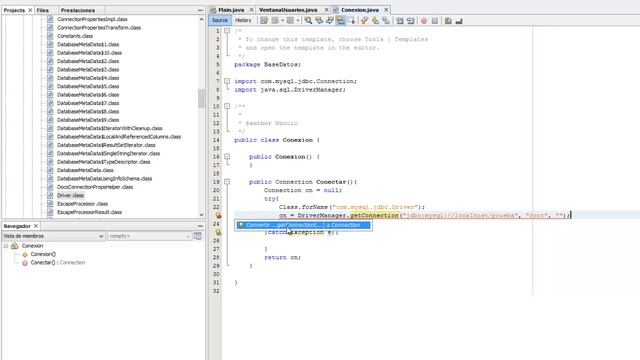This screenshot has width=640, height=360.
Task: Close the Navegador panel tab
Action: 36,226
